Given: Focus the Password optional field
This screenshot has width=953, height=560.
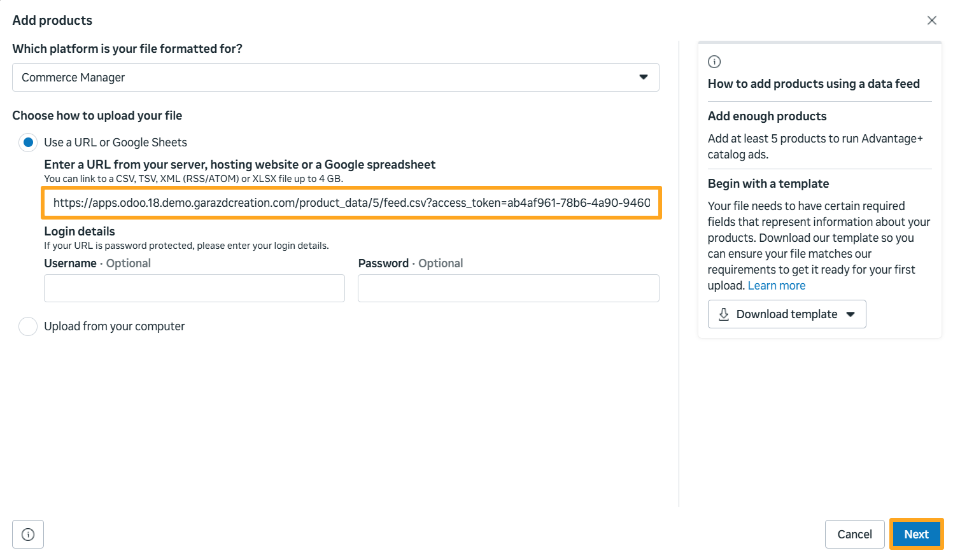Looking at the screenshot, I should [x=508, y=288].
